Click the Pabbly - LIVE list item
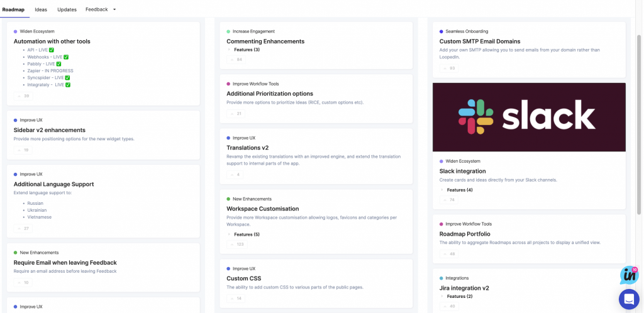The image size is (644, 313). tap(45, 64)
